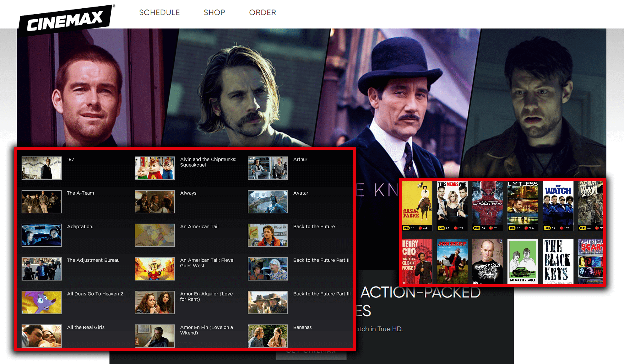Open The Adjustment Bureau thumbnail
Viewport: 624px width, 364px height.
(42, 269)
